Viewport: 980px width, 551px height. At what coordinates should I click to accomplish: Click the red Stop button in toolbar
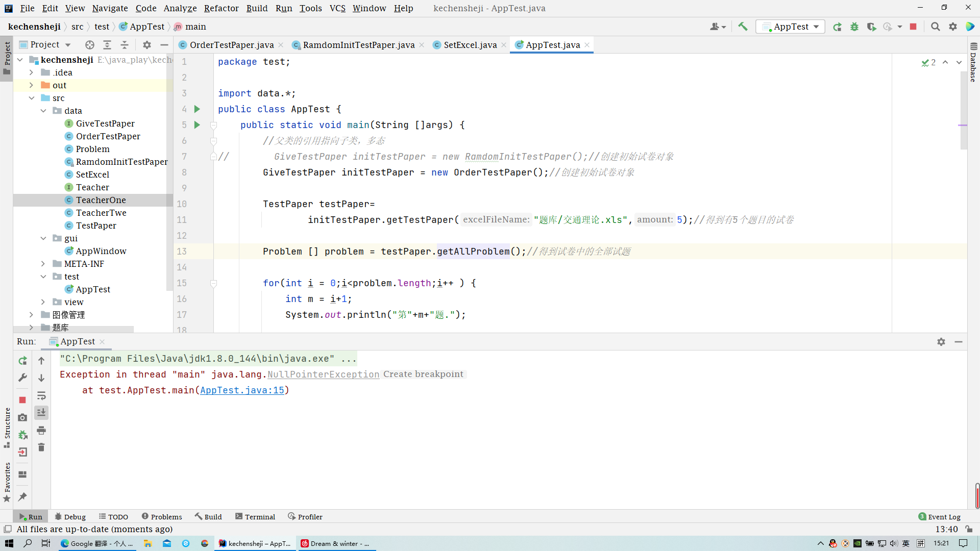913,27
